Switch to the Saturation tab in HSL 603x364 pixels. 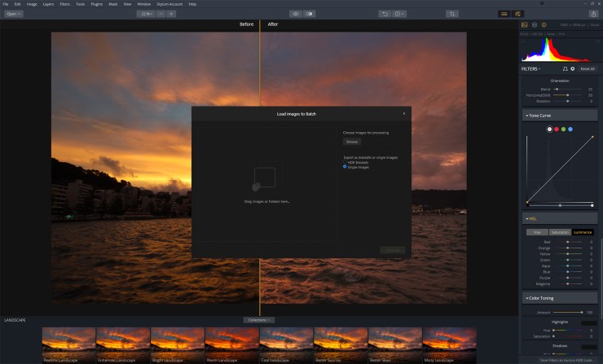pyautogui.click(x=560, y=232)
